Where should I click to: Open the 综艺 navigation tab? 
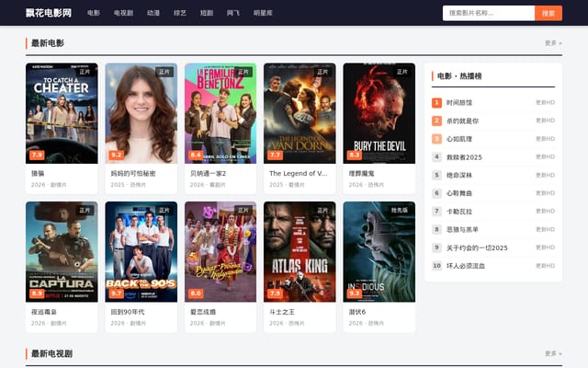click(180, 13)
